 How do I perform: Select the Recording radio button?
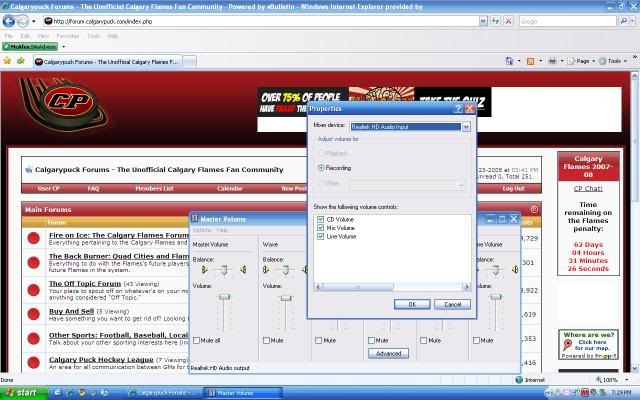pyautogui.click(x=321, y=168)
